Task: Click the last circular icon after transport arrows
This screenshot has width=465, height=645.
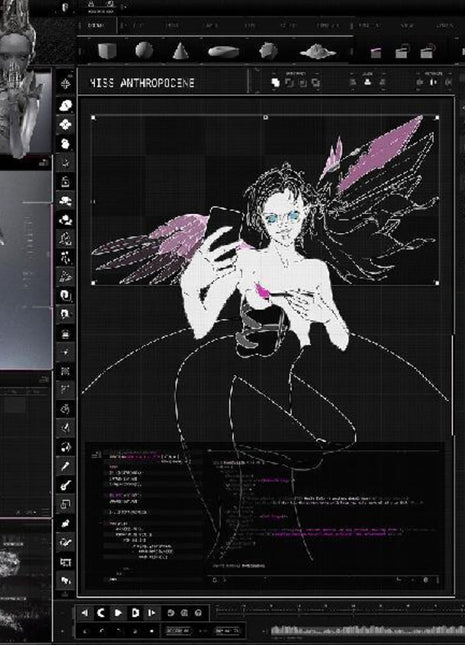Action: click(x=198, y=613)
